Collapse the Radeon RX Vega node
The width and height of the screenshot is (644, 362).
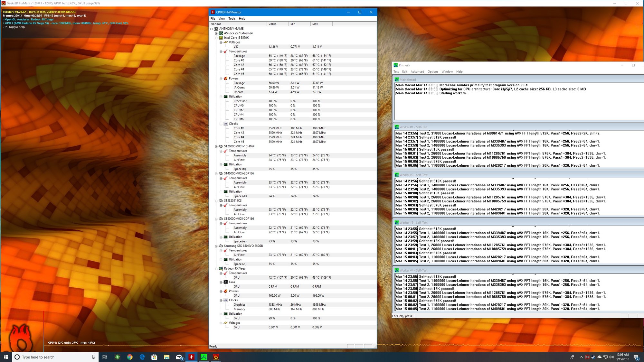coord(216,268)
